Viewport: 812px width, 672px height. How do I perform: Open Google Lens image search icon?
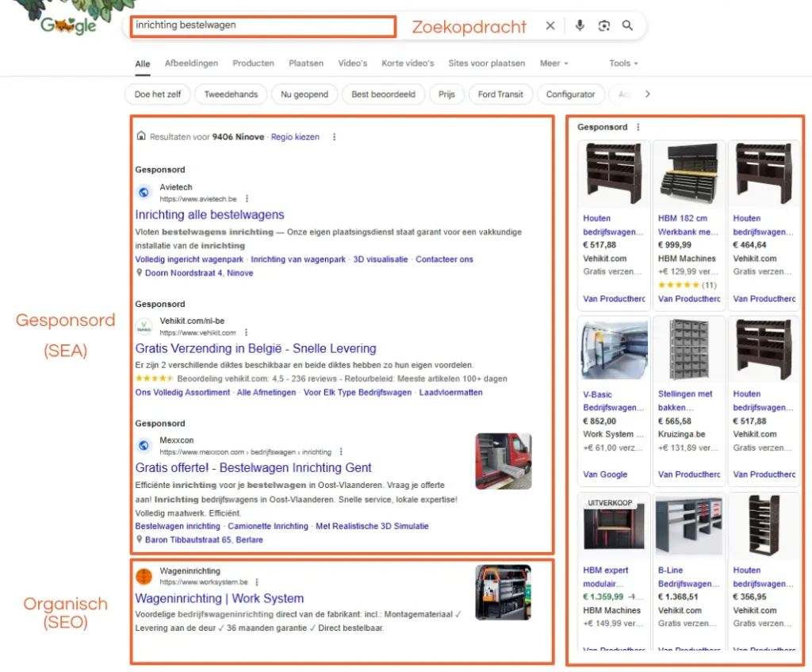coord(604,26)
